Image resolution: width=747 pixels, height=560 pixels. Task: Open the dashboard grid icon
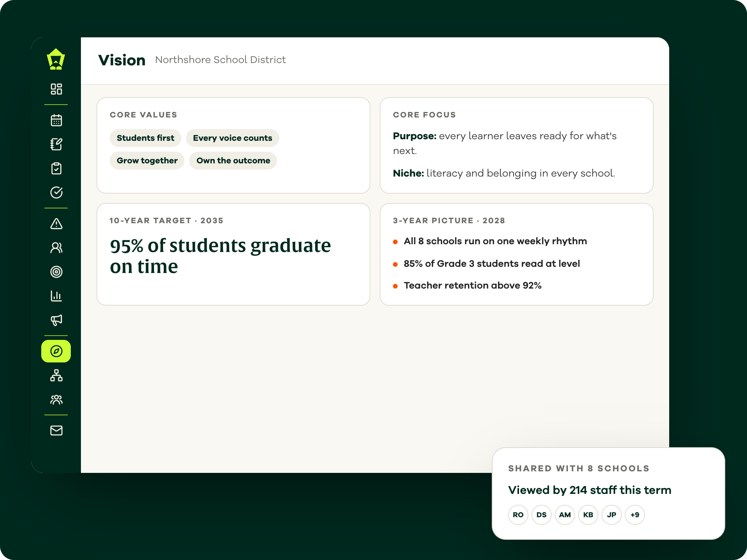pyautogui.click(x=56, y=89)
